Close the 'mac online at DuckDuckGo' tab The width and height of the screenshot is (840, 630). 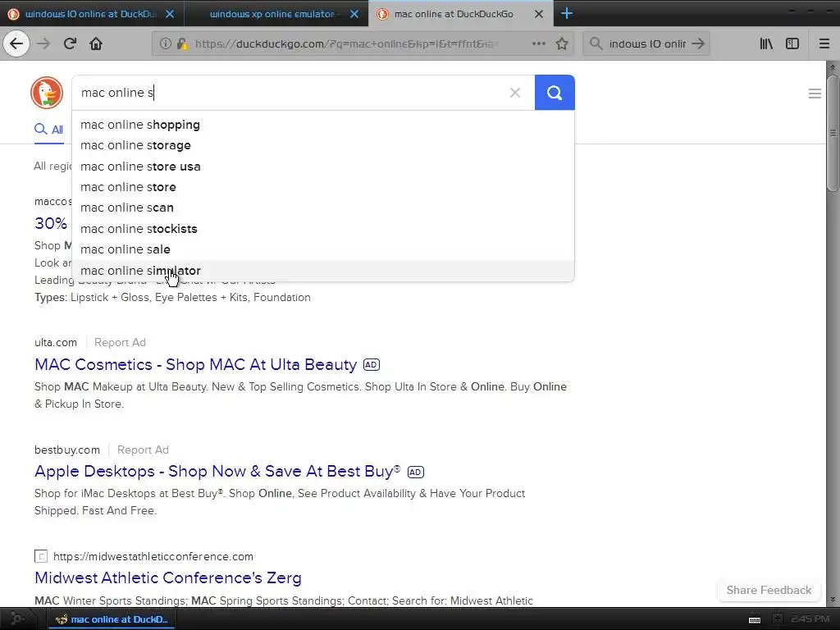539,14
